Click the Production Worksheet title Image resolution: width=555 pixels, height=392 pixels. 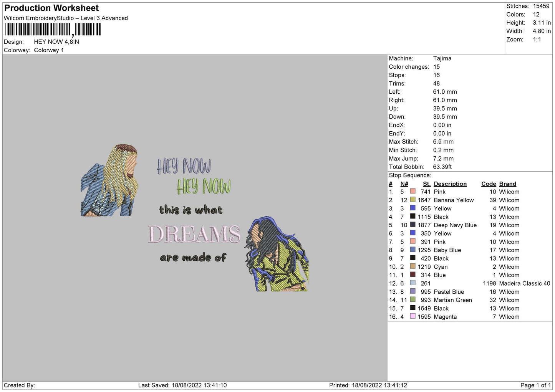point(51,8)
